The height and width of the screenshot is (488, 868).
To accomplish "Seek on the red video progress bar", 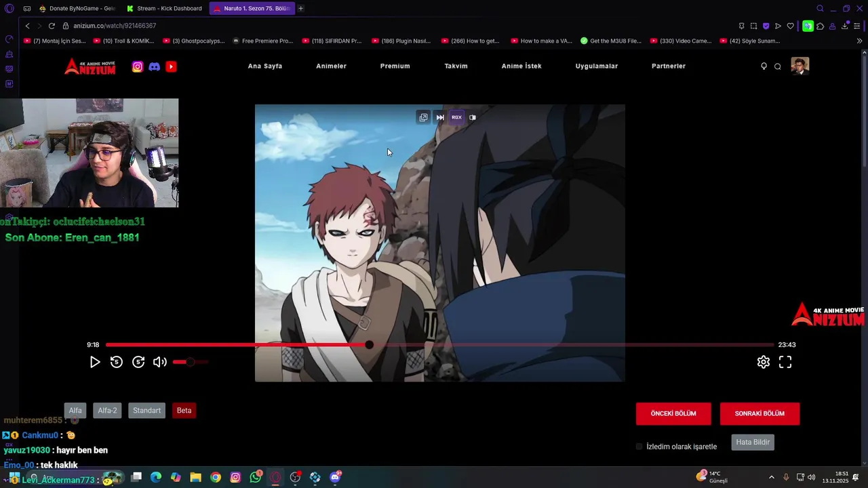I will click(x=439, y=345).
